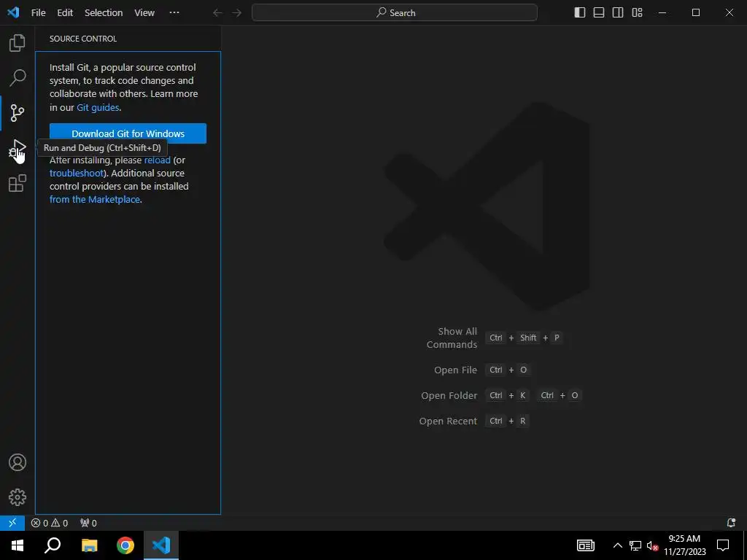Screen dimensions: 747x560
Task: Toggle the bottom panel layout
Action: (x=599, y=13)
